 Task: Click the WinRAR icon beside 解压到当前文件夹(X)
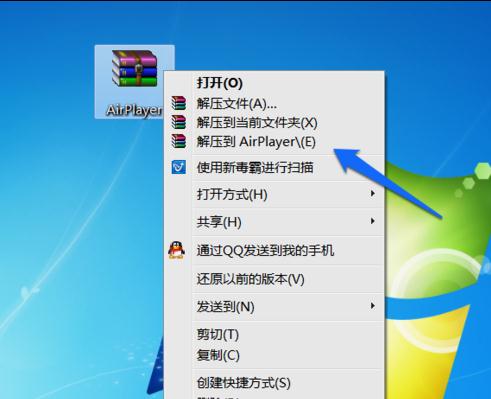tap(179, 122)
